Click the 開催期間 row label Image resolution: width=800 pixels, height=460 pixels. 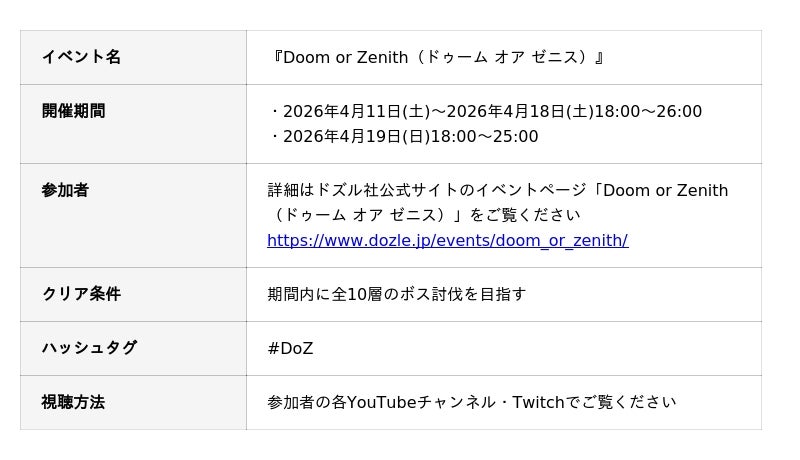pyautogui.click(x=73, y=111)
